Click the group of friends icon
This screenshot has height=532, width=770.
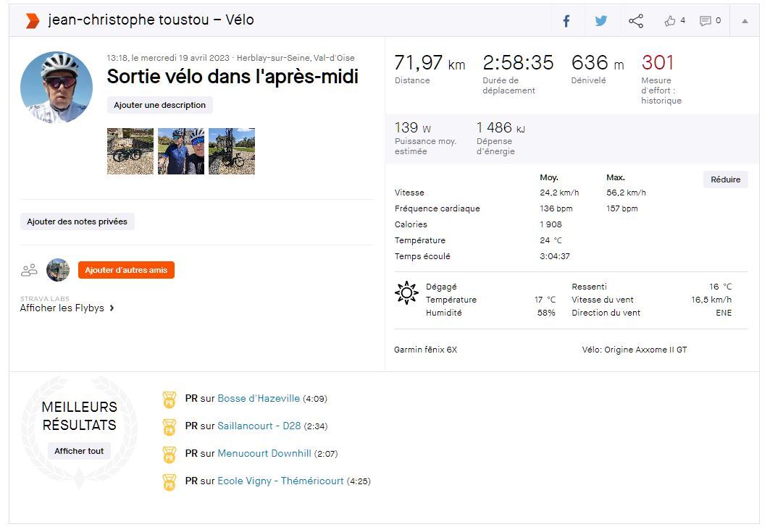coord(30,270)
